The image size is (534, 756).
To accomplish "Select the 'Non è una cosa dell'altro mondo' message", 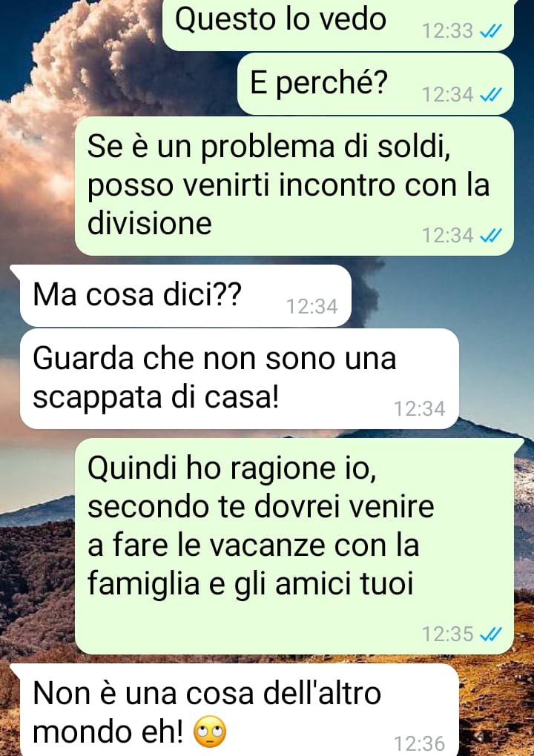I will (x=240, y=710).
